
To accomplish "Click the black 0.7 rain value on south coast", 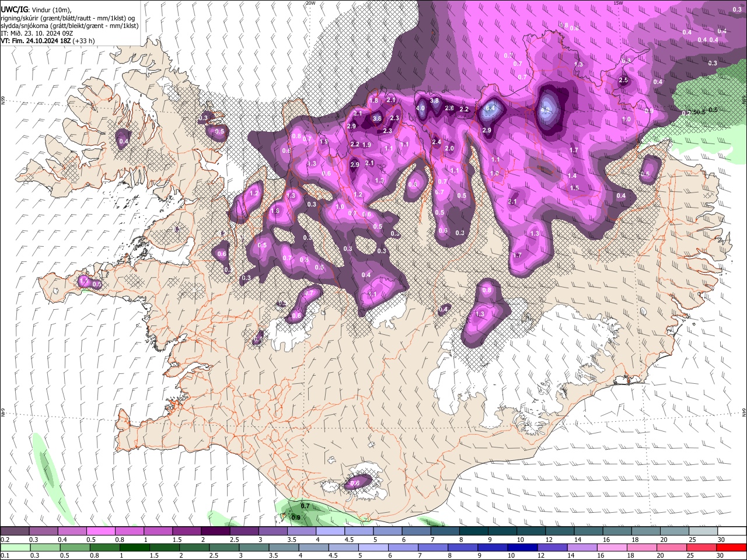I will pos(305,506).
